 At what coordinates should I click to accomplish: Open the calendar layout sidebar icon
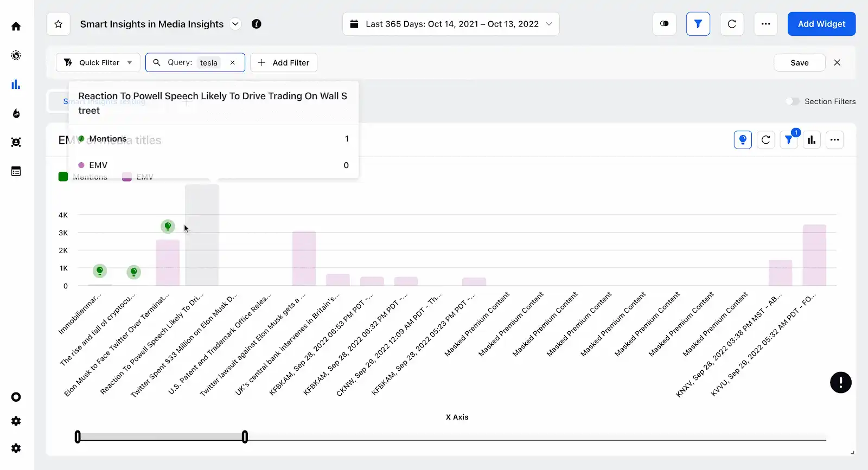[x=16, y=171]
